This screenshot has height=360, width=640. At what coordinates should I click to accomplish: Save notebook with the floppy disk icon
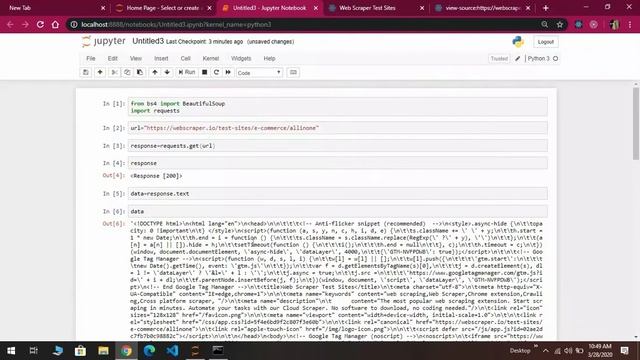point(86,72)
